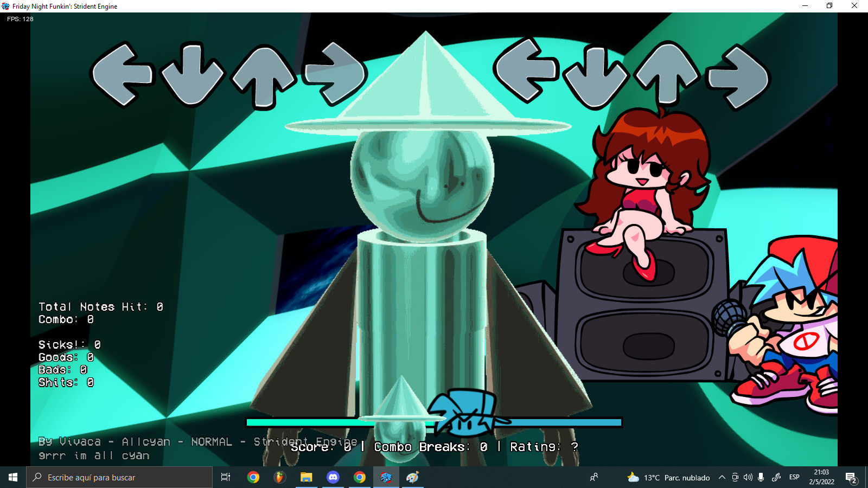Open the volume control in system tray
This screenshot has width=868, height=488.
tap(748, 477)
